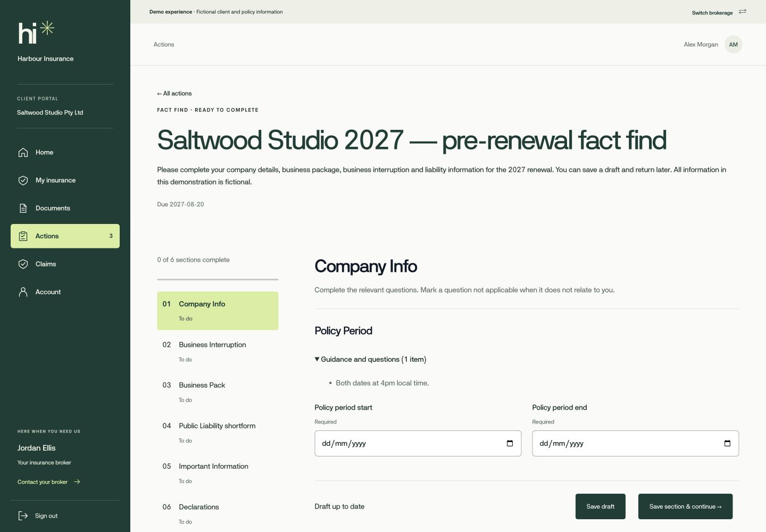The height and width of the screenshot is (532, 766).
Task: Open calendar picker for Policy period end
Action: pyautogui.click(x=727, y=444)
